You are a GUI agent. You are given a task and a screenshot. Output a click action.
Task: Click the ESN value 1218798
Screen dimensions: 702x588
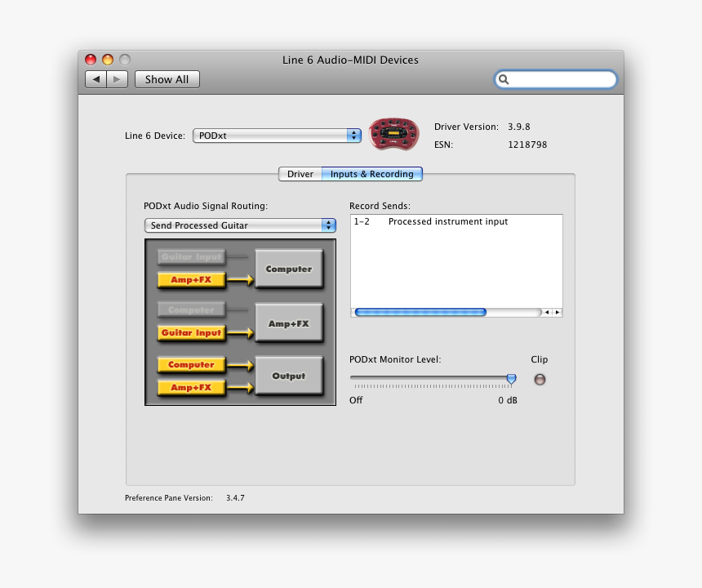coord(527,145)
